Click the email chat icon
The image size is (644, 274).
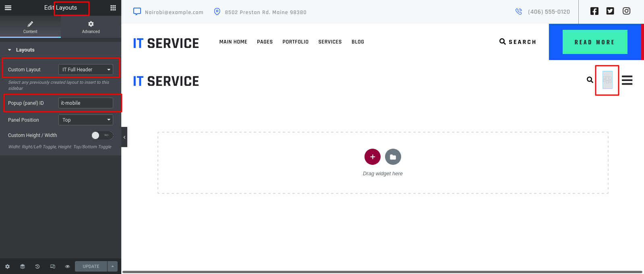tap(137, 12)
